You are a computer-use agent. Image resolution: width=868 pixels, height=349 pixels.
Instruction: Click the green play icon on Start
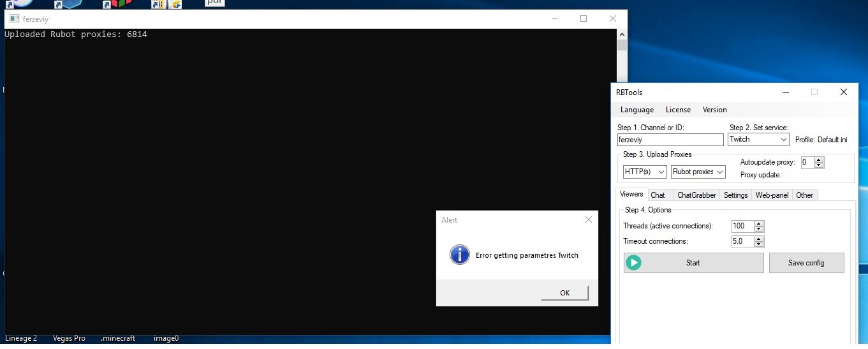(633, 263)
